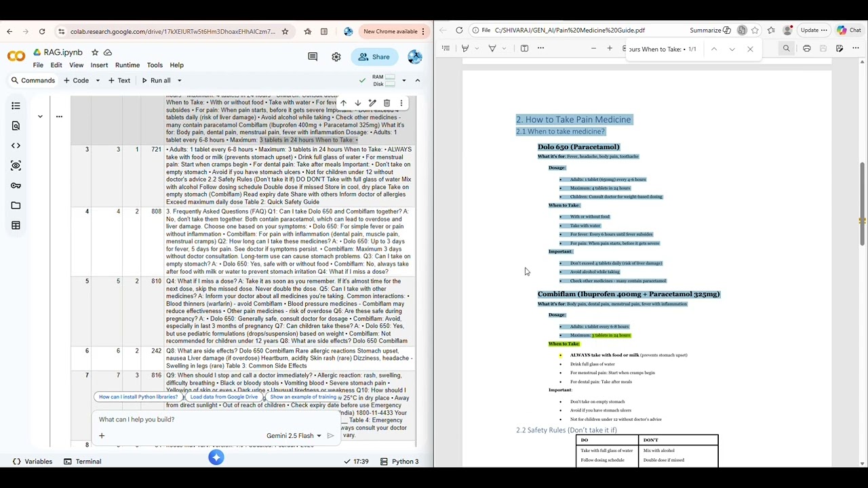Open the data explorer eye icon in sidebar
Image resolution: width=868 pixels, height=488 pixels.
[16, 165]
